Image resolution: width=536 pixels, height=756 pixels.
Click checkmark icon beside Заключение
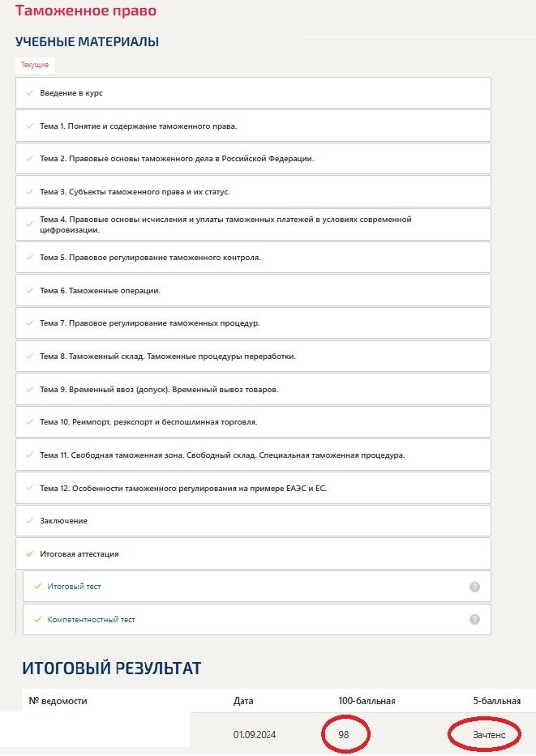pos(29,521)
